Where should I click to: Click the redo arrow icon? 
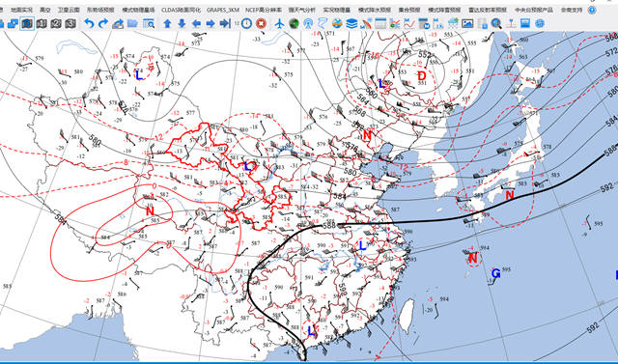pyautogui.click(x=103, y=23)
